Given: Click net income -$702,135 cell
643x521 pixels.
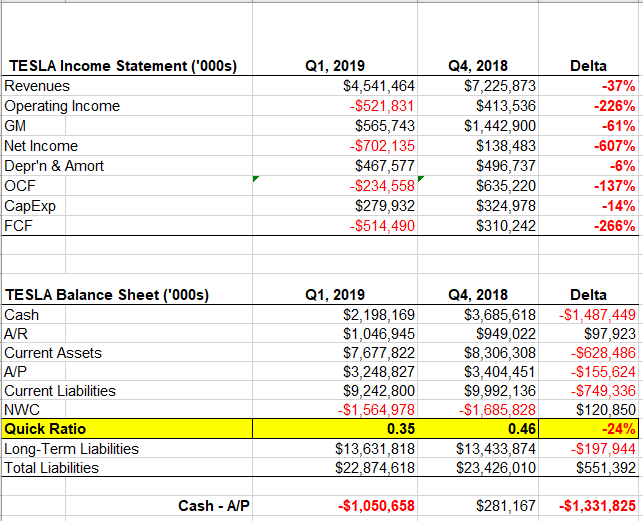Looking at the screenshot, I should click(x=382, y=146).
